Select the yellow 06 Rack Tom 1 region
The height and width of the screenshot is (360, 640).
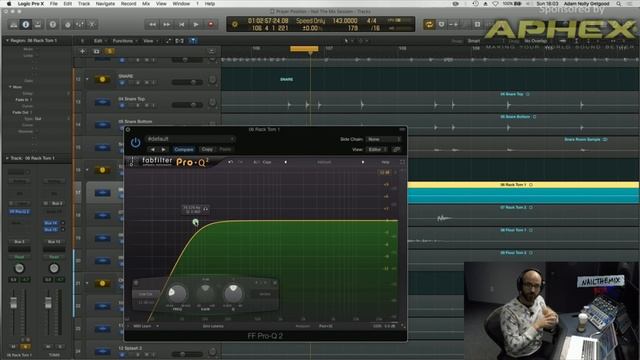pyautogui.click(x=523, y=192)
